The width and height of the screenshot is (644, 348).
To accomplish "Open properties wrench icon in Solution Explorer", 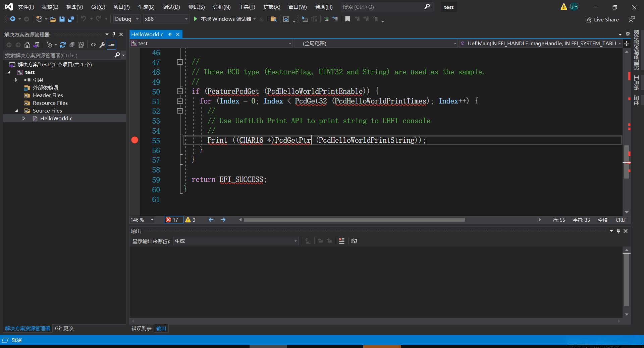I will tap(102, 45).
